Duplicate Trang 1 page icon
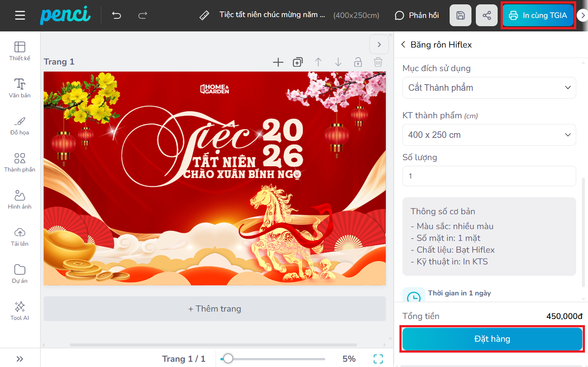588x367 pixels. (x=298, y=62)
